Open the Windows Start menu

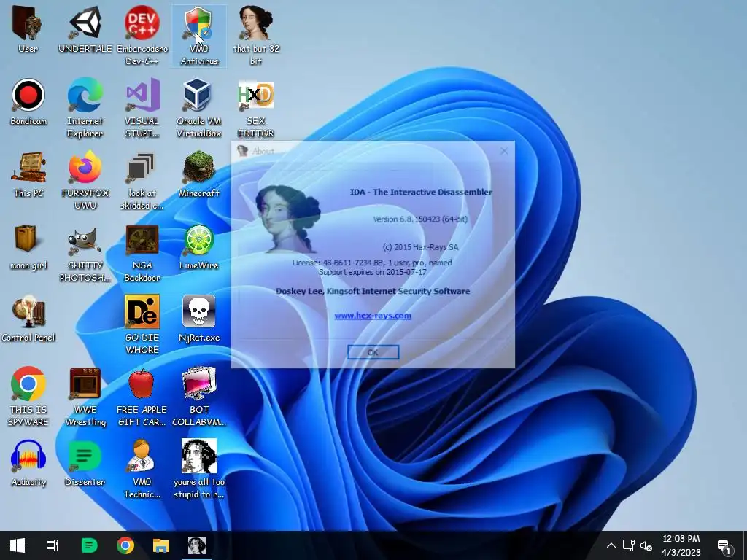coord(18,545)
